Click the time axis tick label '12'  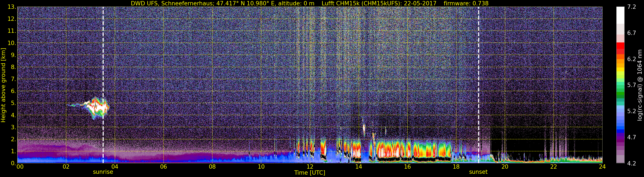(x=309, y=167)
